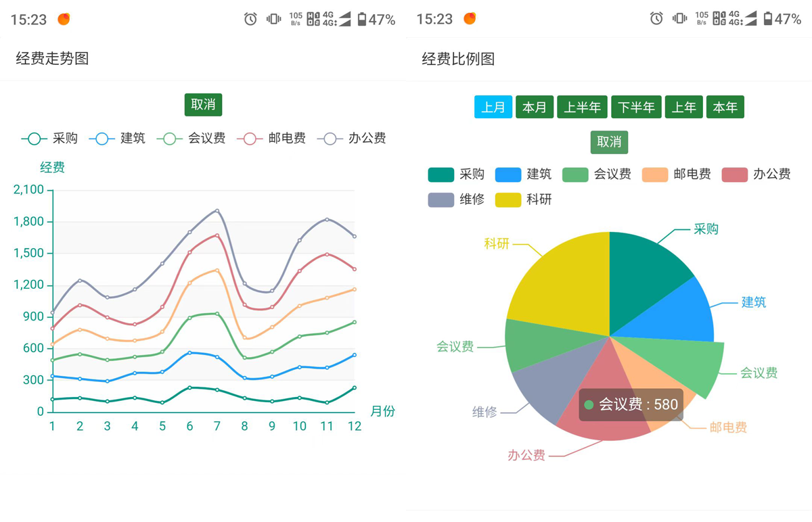Viewport: 812px width, 522px height.
Task: Click the 科研 yellow legend swatch
Action: coord(508,200)
